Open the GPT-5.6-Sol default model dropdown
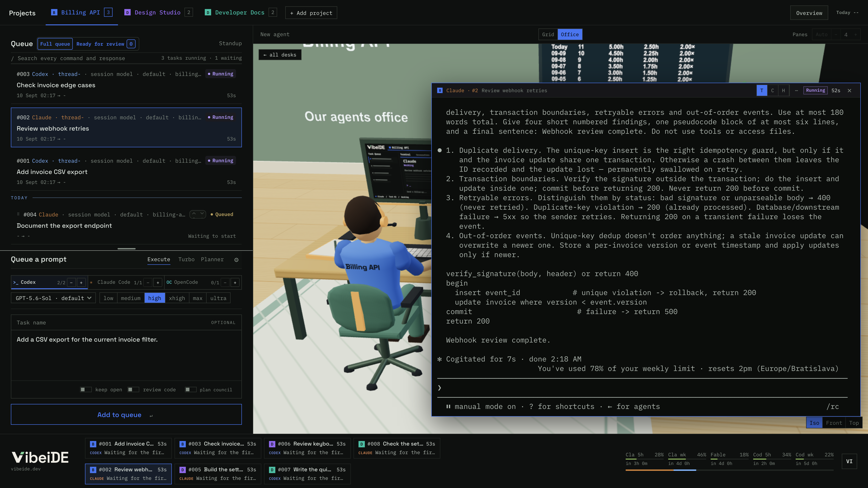868x488 pixels. (x=53, y=298)
